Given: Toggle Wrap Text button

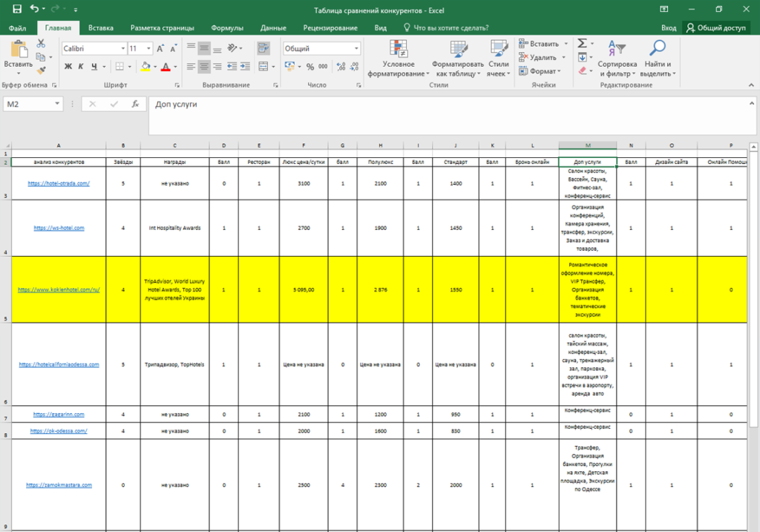Looking at the screenshot, I should click(263, 48).
